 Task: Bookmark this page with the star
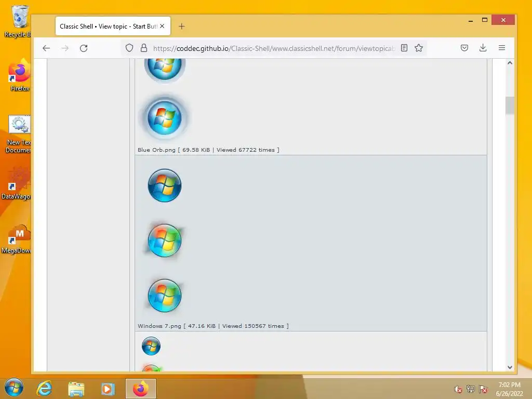[x=419, y=48]
